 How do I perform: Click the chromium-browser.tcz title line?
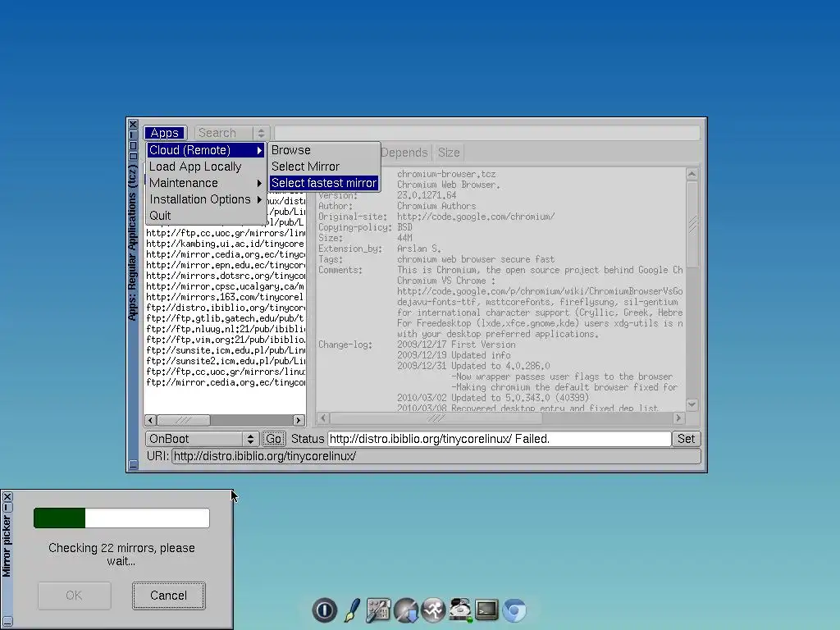click(446, 174)
